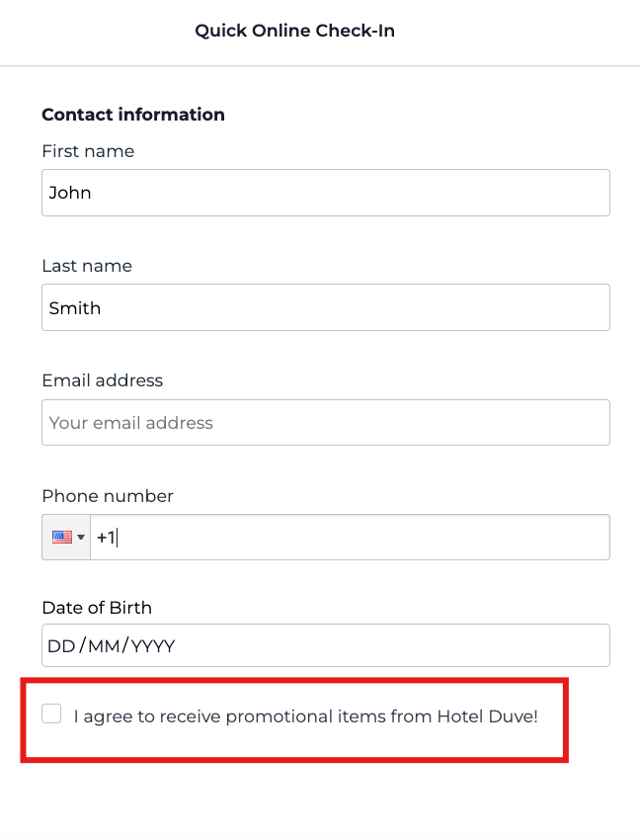Click the "Quick Online Check-In" page title
The width and height of the screenshot is (640, 840).
(x=294, y=31)
